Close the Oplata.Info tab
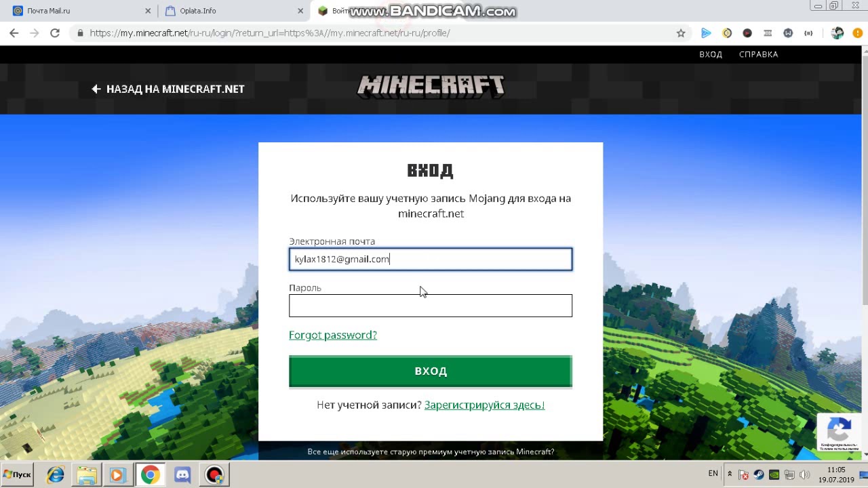The height and width of the screenshot is (488, 868). pyautogui.click(x=300, y=11)
